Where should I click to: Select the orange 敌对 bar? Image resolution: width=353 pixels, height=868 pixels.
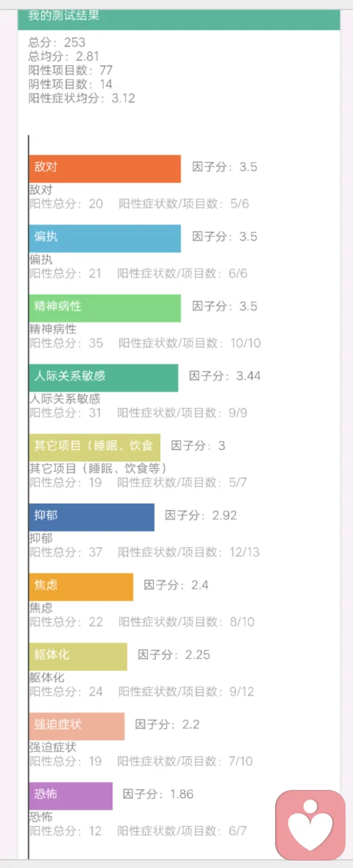(104, 169)
